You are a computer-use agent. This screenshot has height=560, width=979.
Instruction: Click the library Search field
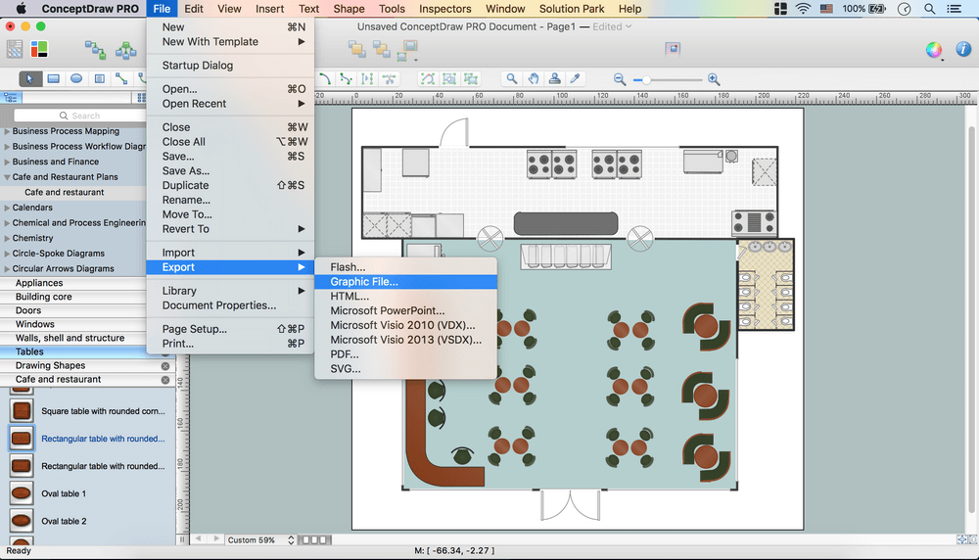(x=86, y=116)
